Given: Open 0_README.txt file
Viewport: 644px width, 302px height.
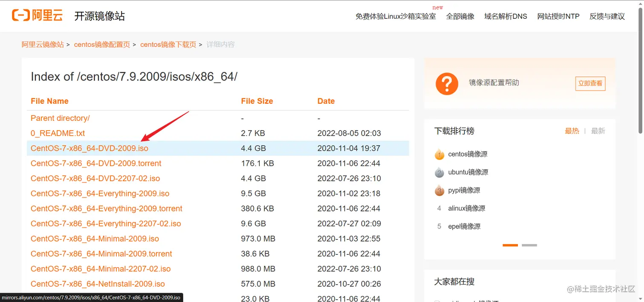Looking at the screenshot, I should (57, 133).
